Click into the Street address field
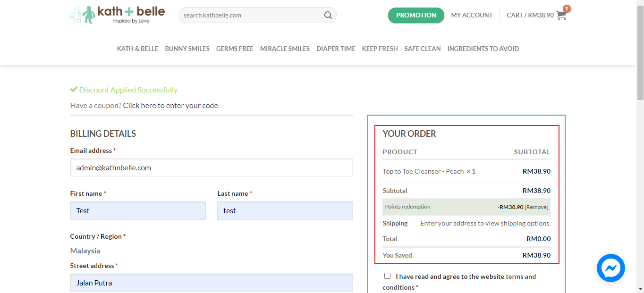 click(x=212, y=283)
